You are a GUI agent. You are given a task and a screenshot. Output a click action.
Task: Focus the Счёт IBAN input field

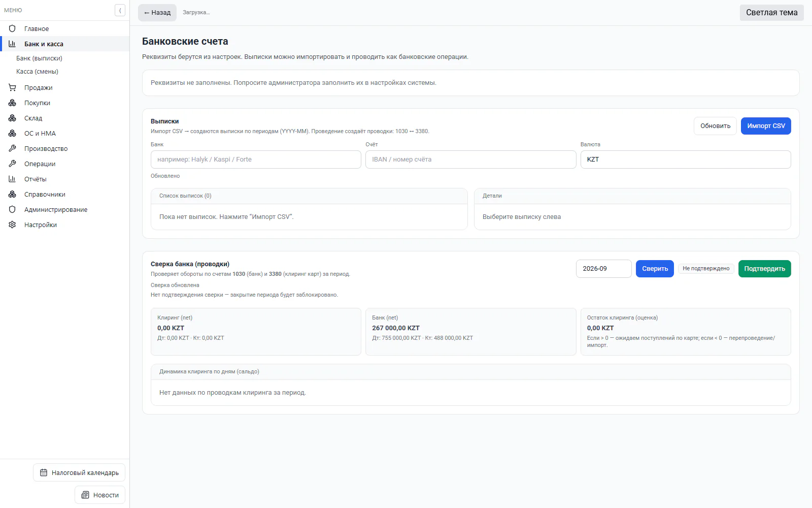click(470, 160)
